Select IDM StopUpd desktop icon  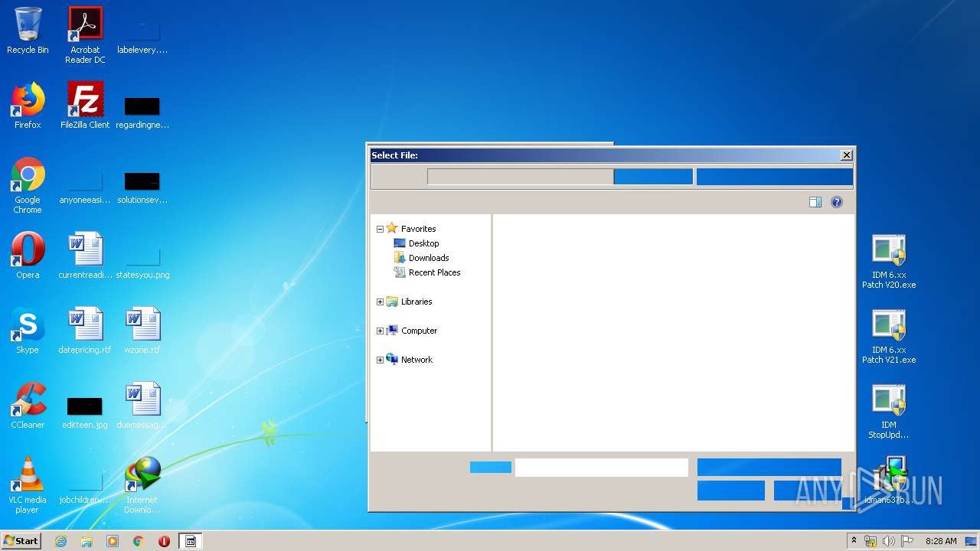pos(889,411)
